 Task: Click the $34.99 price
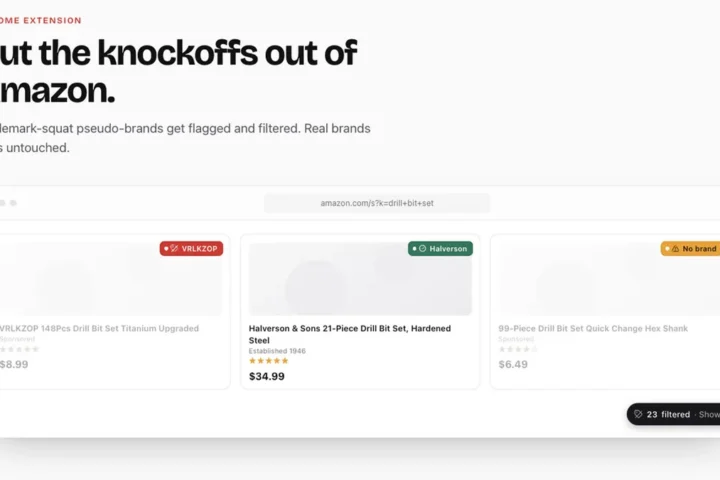click(267, 376)
